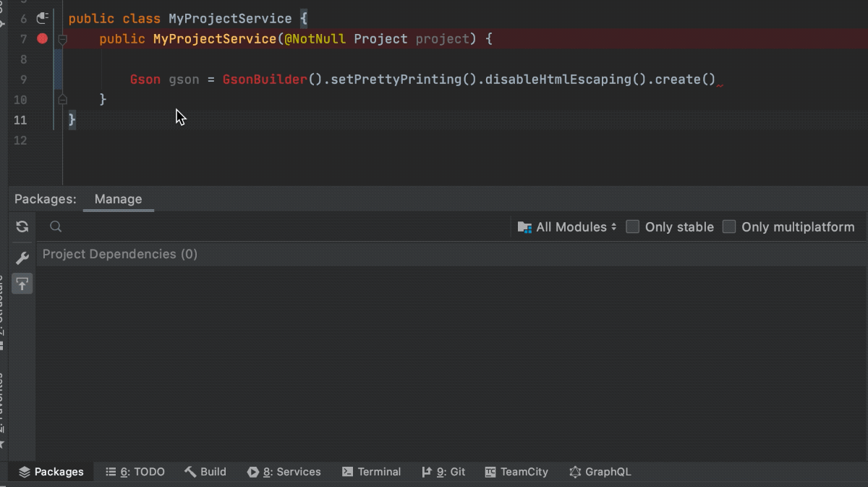This screenshot has width=868, height=487.
Task: Click the search magnifier in Packages panel
Action: click(x=56, y=226)
